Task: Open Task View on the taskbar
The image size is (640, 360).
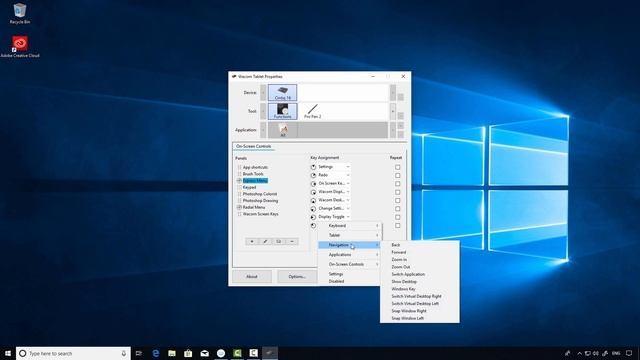Action: (x=139, y=353)
